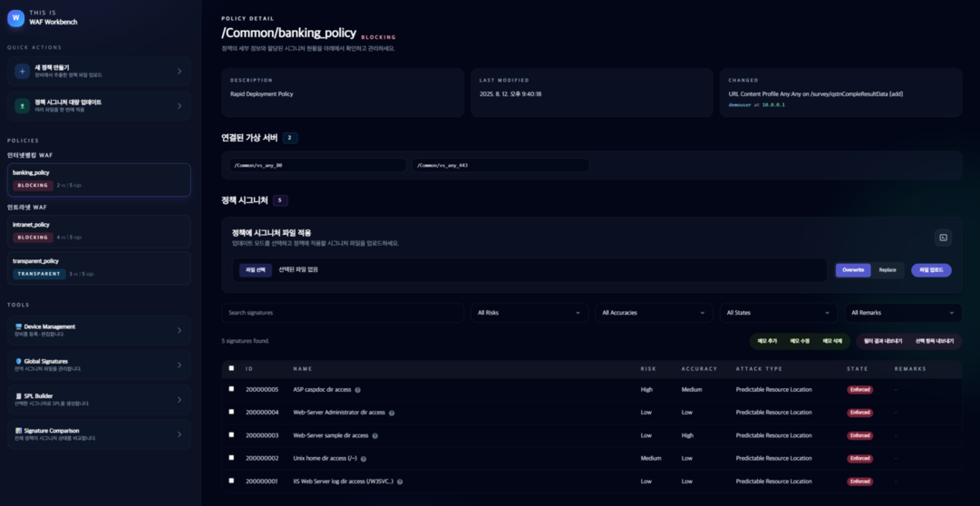
Task: Click the Device Management icon
Action: [19, 326]
